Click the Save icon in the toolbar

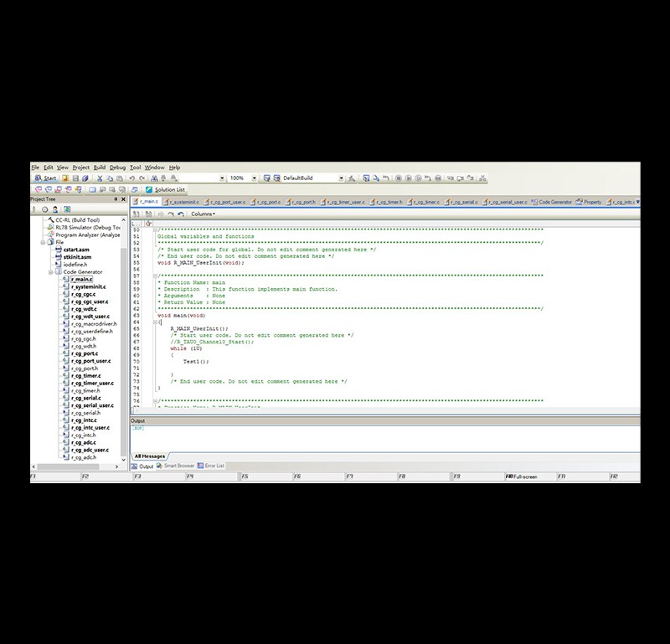coord(75,178)
